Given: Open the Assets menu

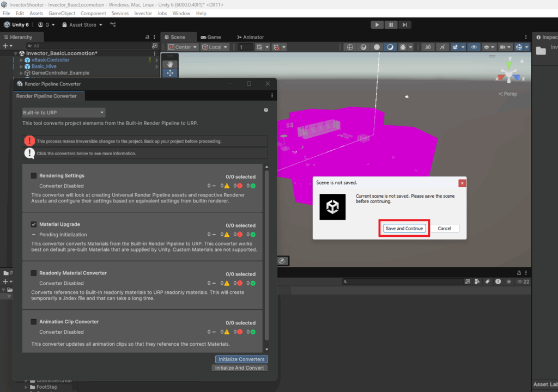Looking at the screenshot, I should click(x=37, y=13).
